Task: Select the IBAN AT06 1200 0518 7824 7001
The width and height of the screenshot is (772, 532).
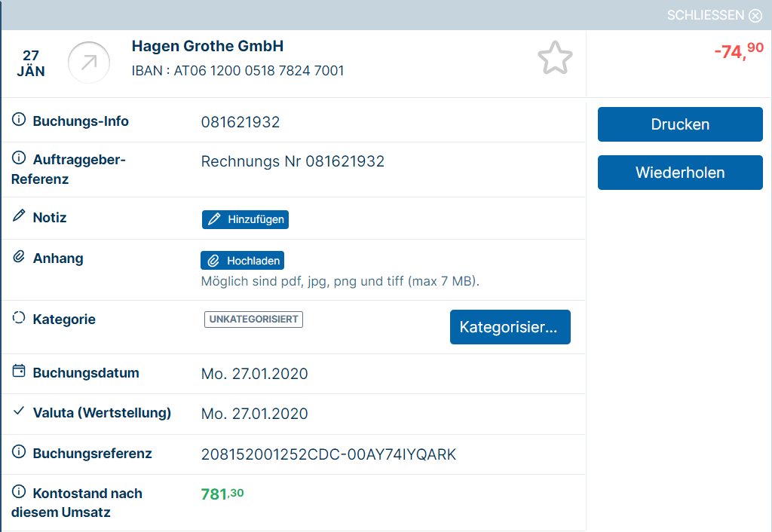Action: click(237, 71)
